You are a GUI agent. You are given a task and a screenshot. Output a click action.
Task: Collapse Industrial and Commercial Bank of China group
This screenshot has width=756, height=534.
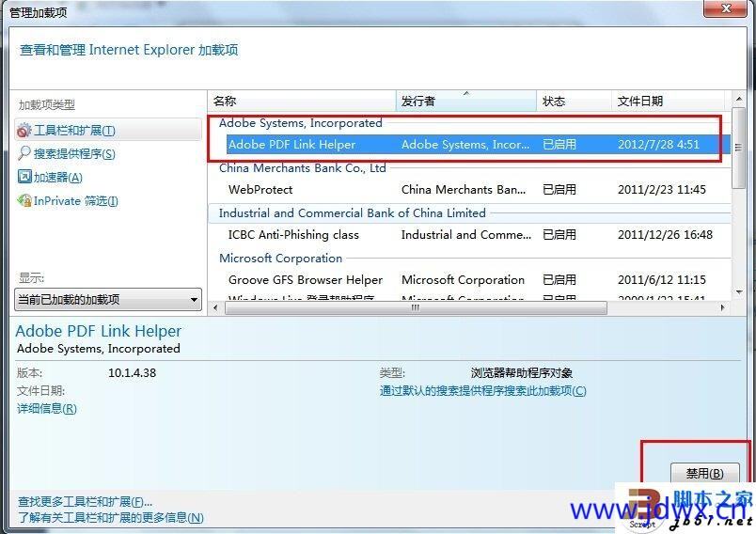(352, 213)
